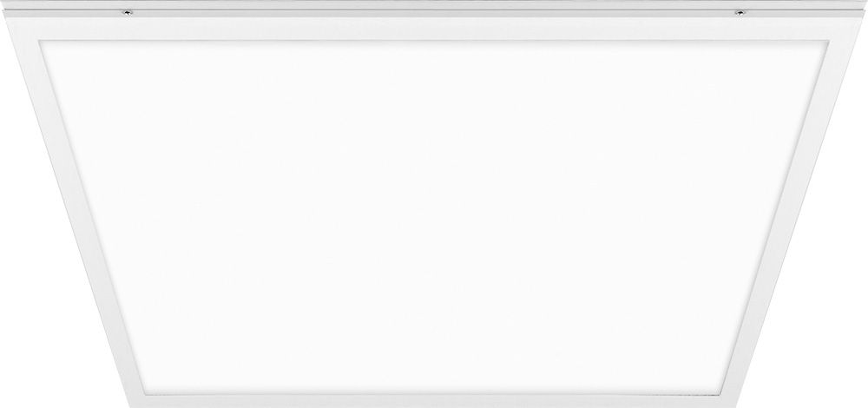Click the diffuser's inner top-right corner
868x408 pixels.
point(827,42)
